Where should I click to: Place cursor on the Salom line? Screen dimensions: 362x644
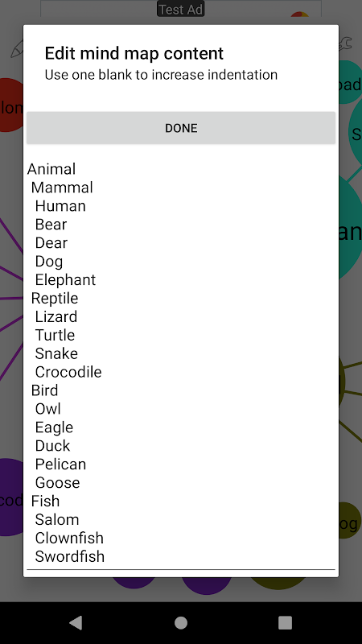point(57,520)
